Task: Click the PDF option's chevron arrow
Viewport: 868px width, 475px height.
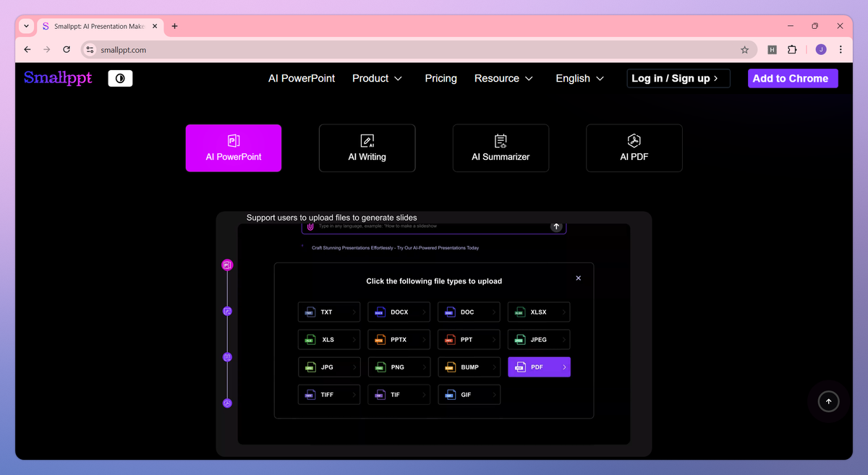Action: (564, 367)
